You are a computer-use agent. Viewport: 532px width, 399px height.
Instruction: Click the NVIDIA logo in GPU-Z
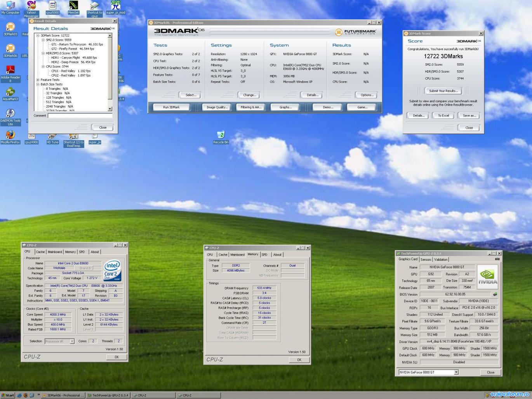pos(487,277)
